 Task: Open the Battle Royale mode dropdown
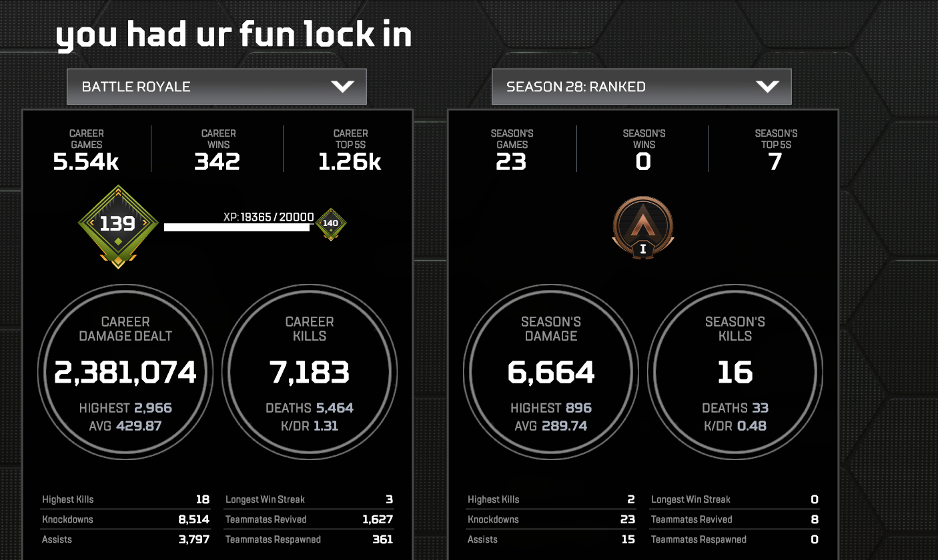(217, 87)
